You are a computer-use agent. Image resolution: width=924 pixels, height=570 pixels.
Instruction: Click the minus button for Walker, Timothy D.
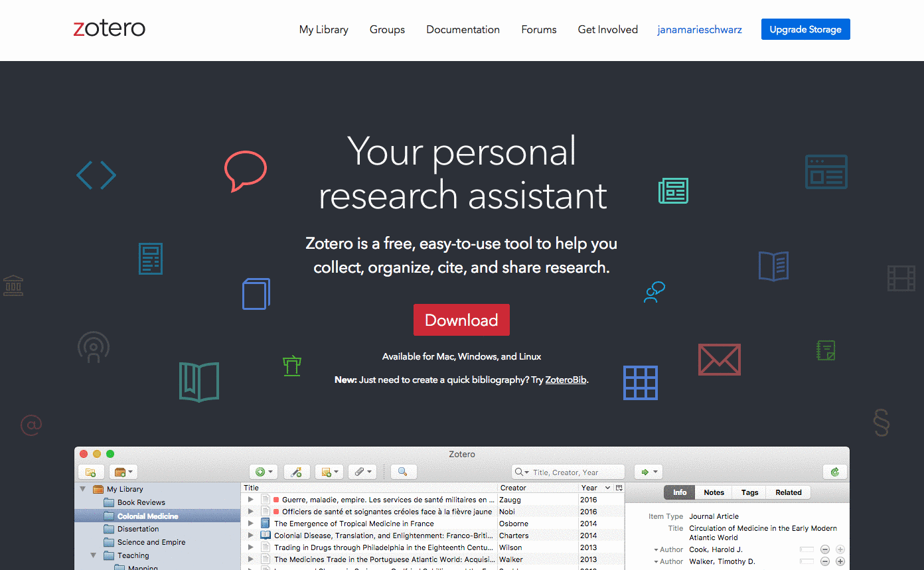tap(825, 561)
